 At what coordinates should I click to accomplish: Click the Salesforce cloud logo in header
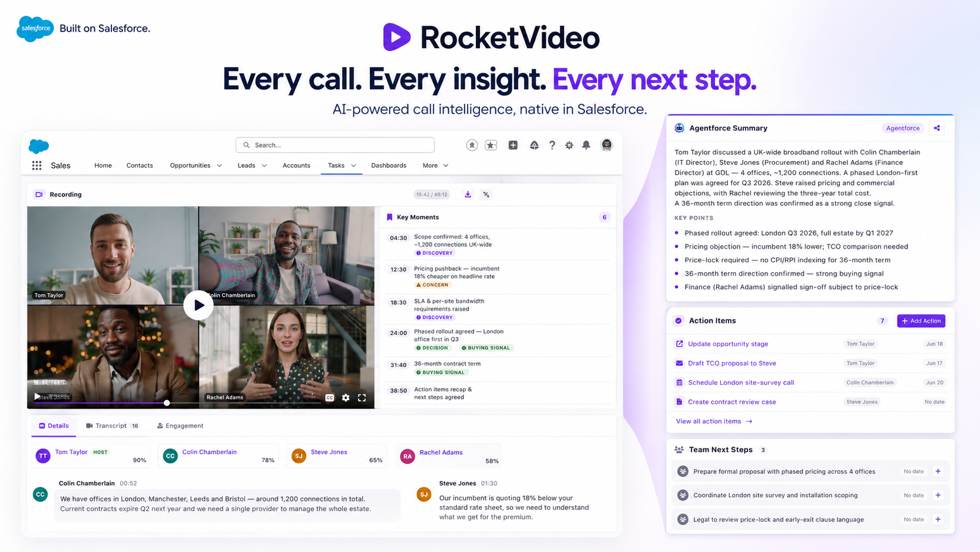pos(39,146)
